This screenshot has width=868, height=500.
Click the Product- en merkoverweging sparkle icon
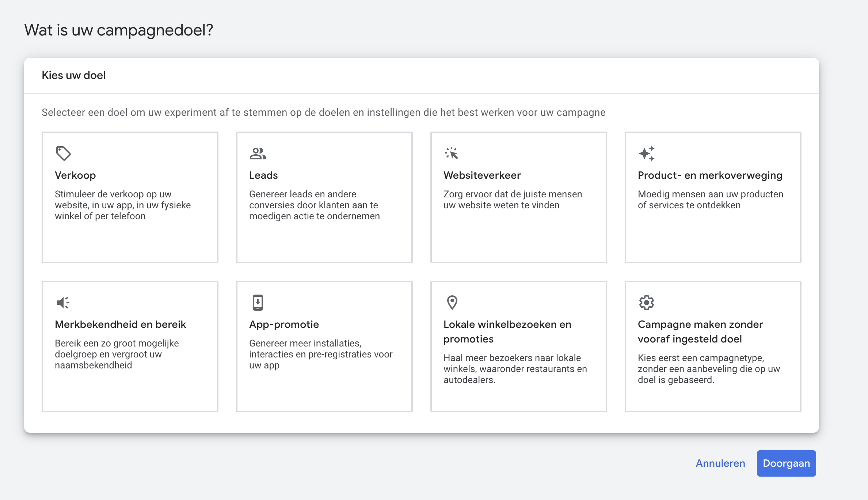(646, 154)
